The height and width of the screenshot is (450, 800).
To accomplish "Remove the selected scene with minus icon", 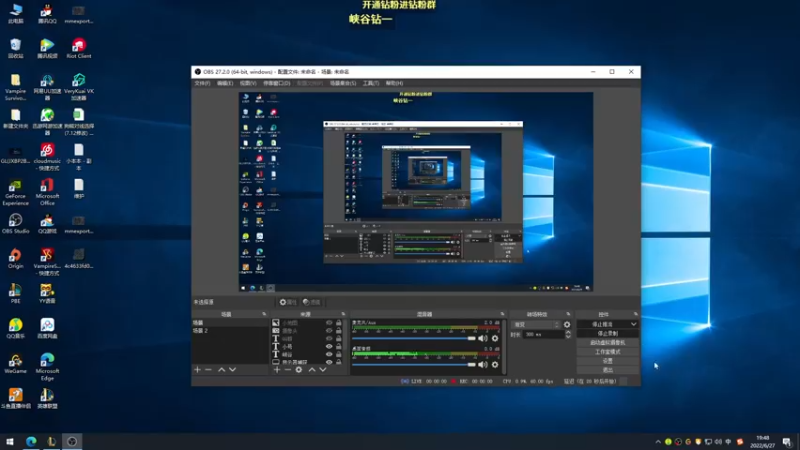I will tap(208, 369).
